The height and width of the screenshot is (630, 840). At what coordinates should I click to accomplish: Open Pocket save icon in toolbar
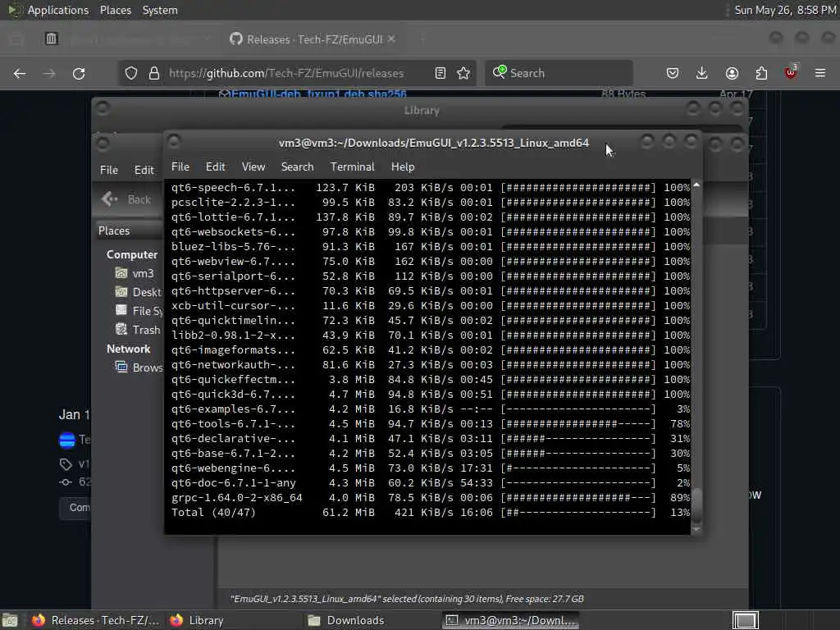673,73
